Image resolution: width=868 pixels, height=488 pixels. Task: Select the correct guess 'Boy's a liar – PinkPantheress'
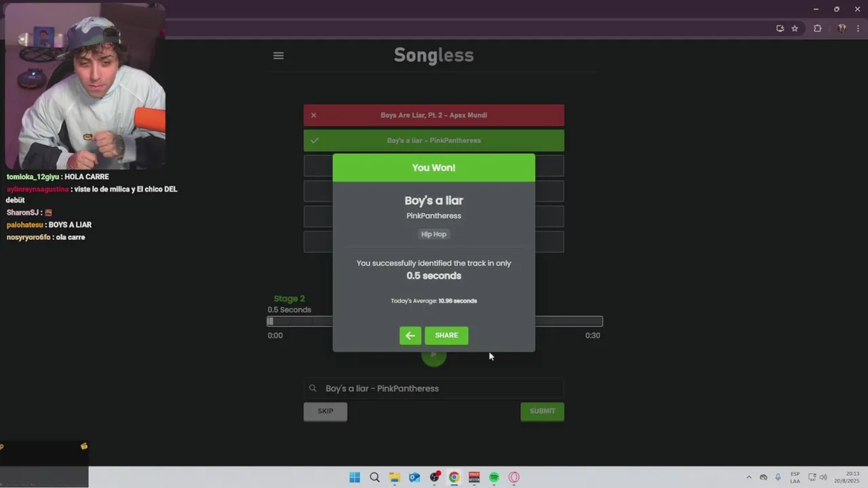434,140
